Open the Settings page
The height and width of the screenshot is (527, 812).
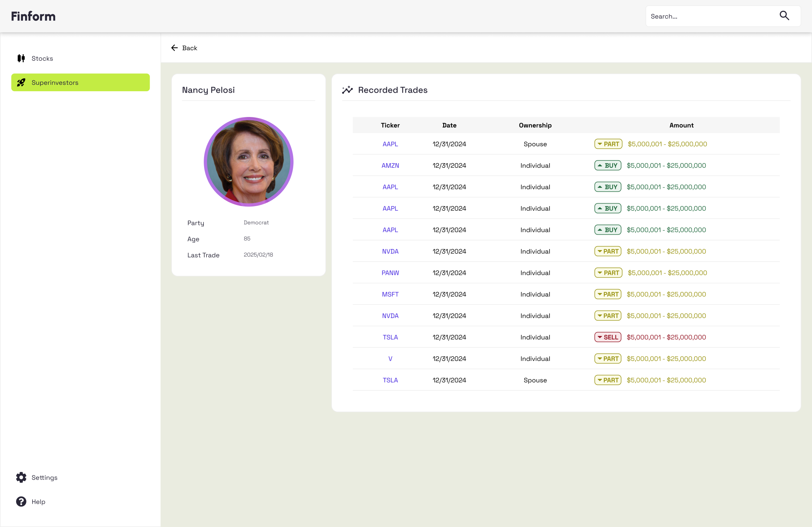click(81, 477)
